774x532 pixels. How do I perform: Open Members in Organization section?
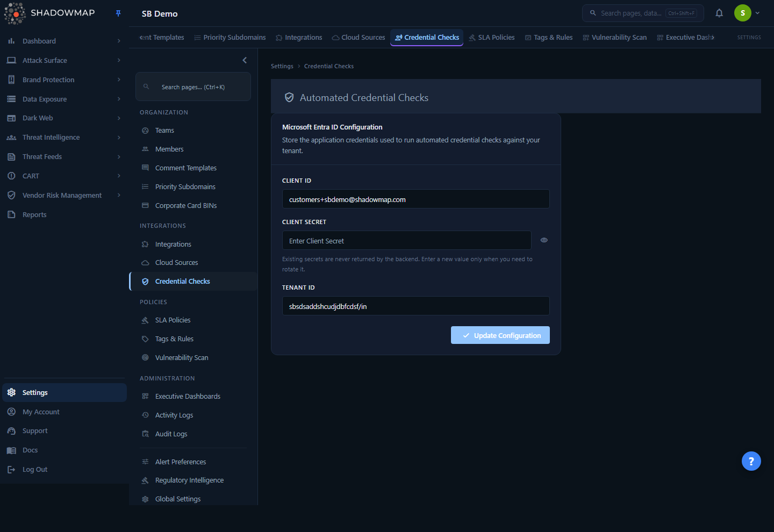coord(169,149)
